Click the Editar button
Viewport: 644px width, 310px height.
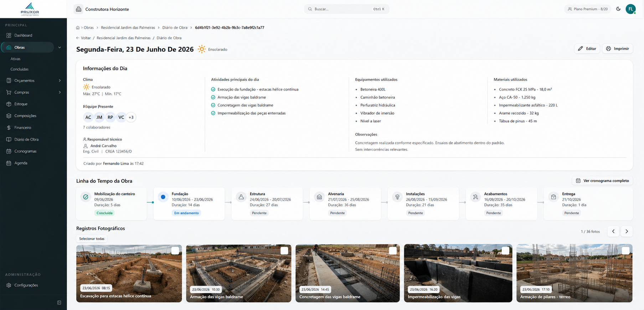tap(587, 48)
